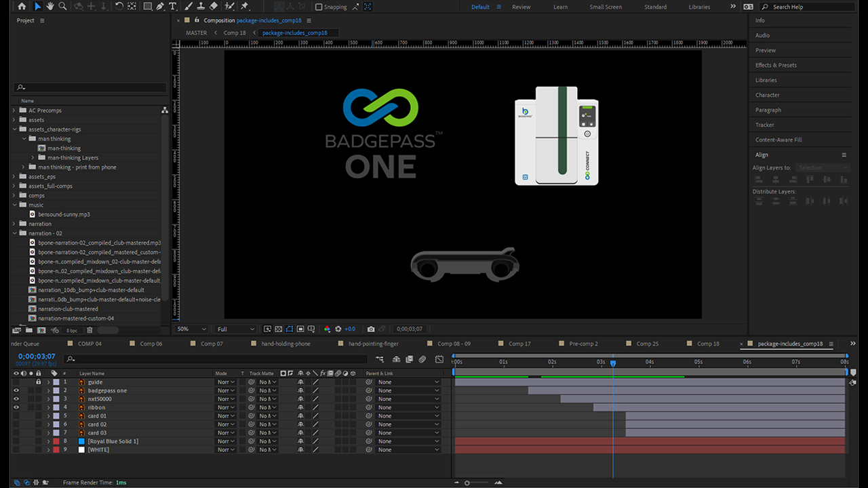Open the Effects & Presets panel
Viewport: 868px width, 488px height.
tap(776, 65)
